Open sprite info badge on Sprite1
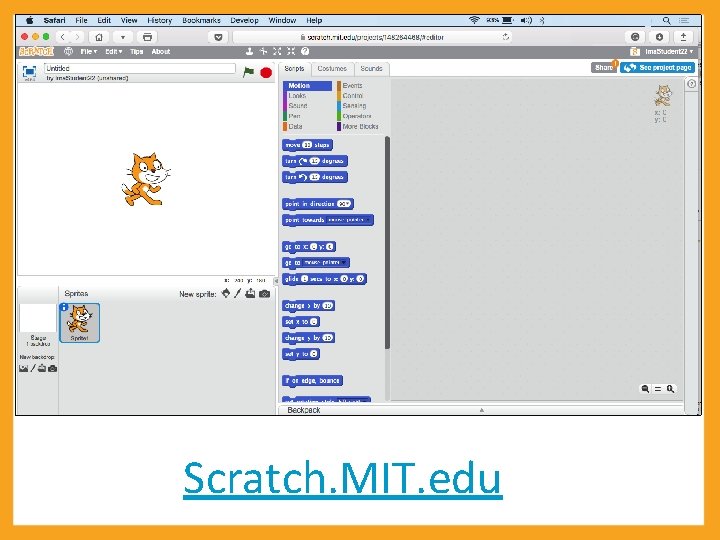 (64, 307)
